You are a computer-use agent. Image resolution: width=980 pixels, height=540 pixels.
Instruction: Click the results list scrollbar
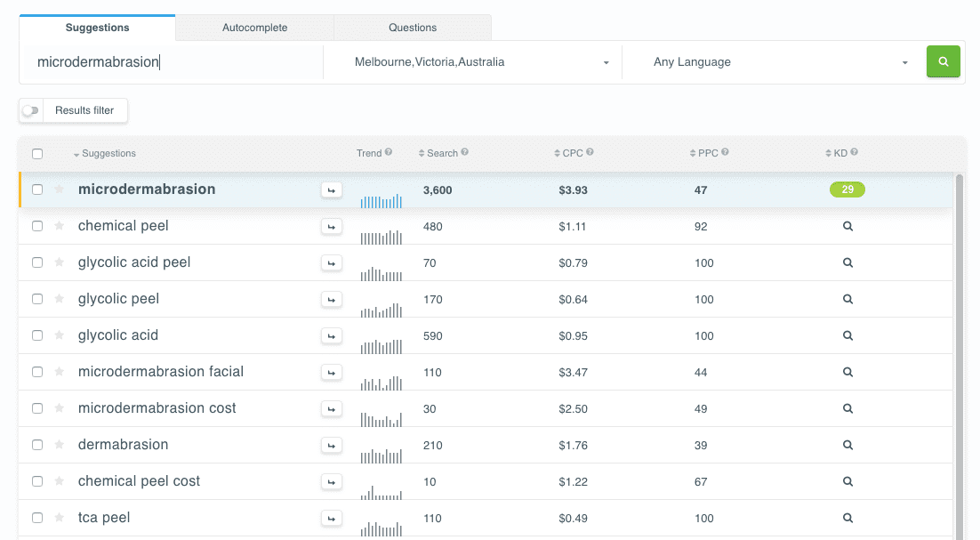[960, 356]
